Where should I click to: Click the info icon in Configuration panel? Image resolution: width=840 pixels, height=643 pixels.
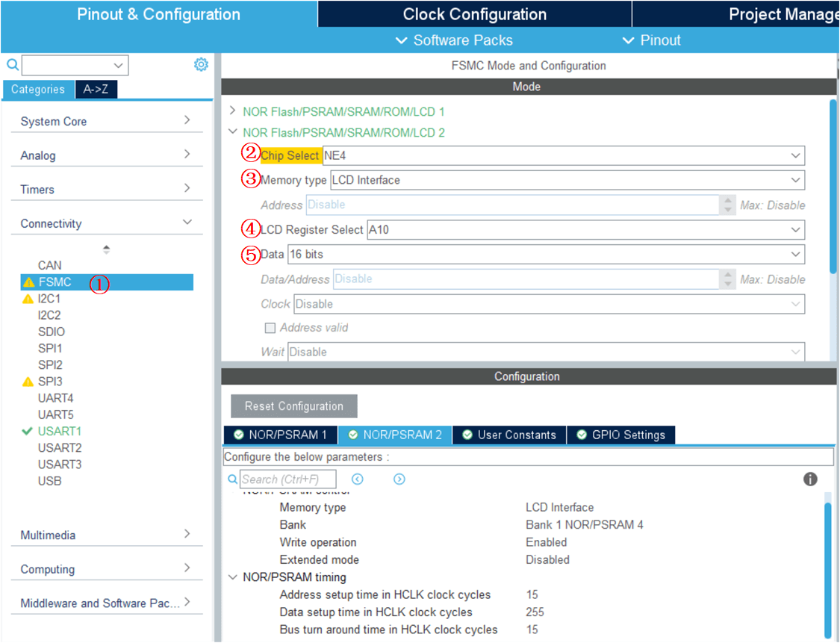click(x=810, y=479)
